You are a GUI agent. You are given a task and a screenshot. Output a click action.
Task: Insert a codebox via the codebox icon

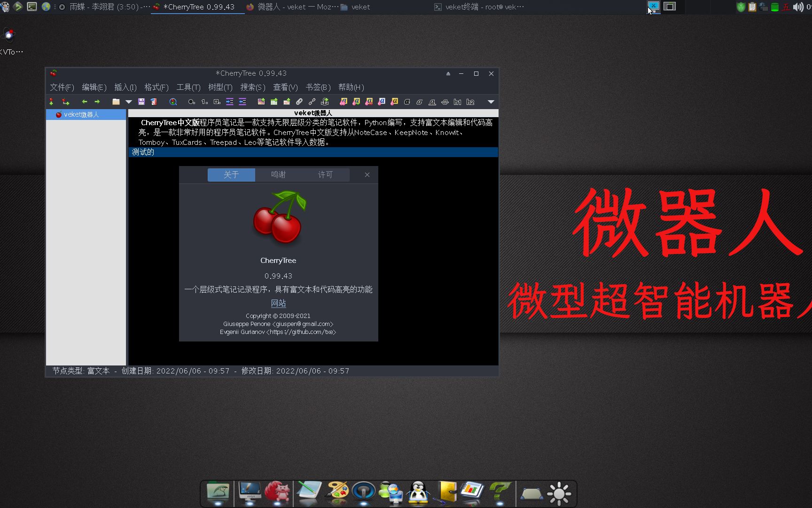click(287, 102)
